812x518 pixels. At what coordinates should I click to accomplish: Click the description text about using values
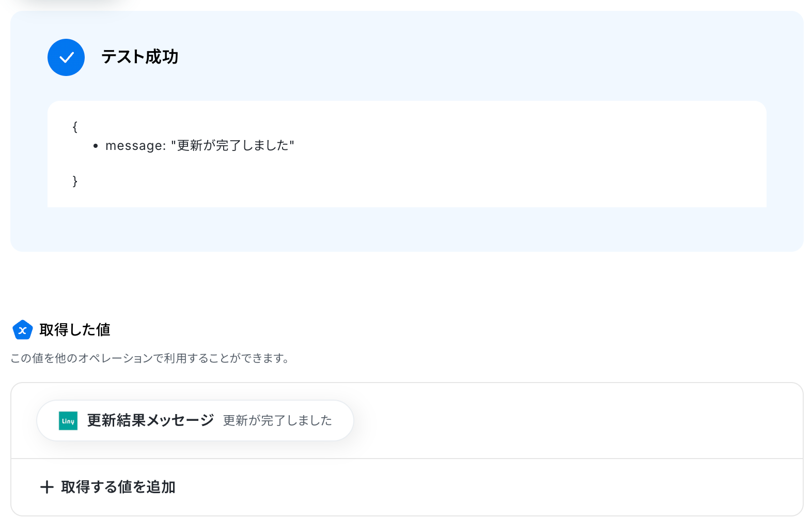tap(150, 358)
